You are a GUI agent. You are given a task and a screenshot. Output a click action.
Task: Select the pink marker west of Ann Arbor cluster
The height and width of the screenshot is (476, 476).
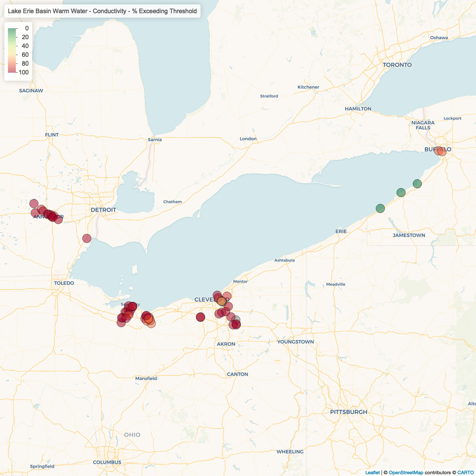coord(33,204)
